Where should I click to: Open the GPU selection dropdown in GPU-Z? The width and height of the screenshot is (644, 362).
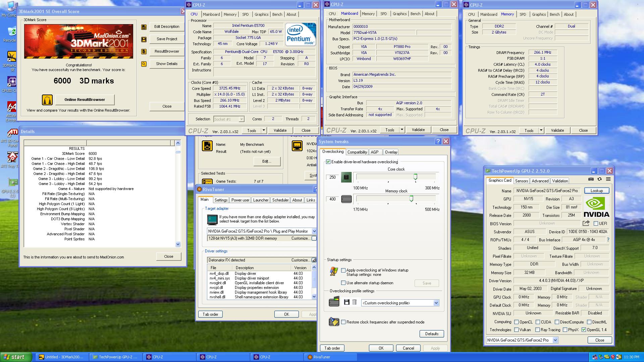(x=555, y=340)
